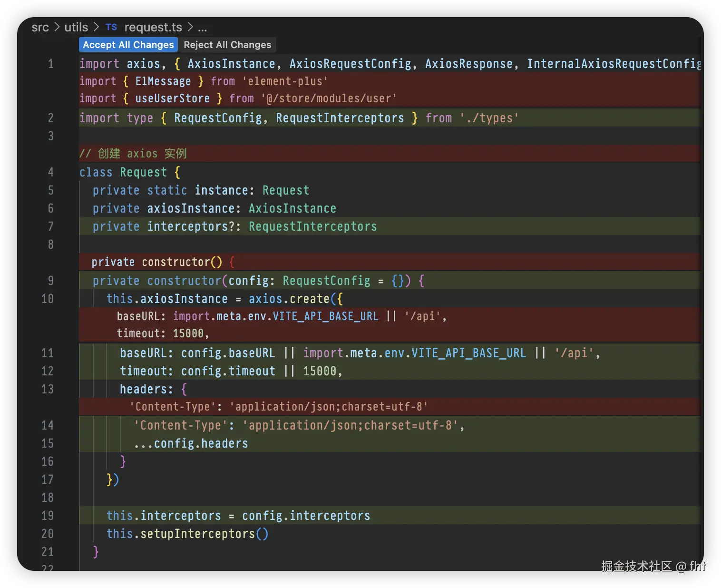Click the './types' import path string

[x=489, y=118]
